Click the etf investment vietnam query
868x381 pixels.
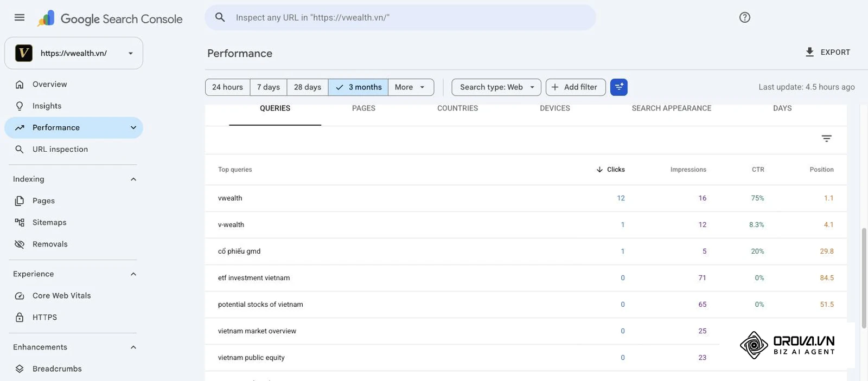click(254, 278)
